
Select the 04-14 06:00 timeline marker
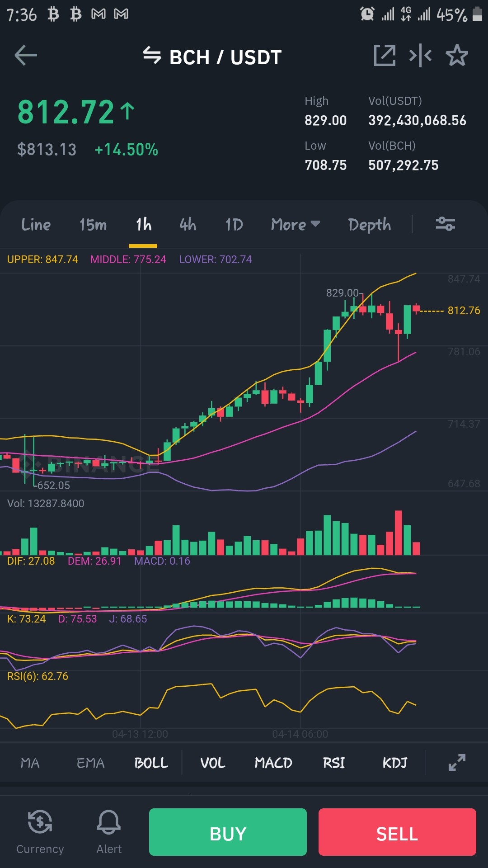[x=300, y=734]
